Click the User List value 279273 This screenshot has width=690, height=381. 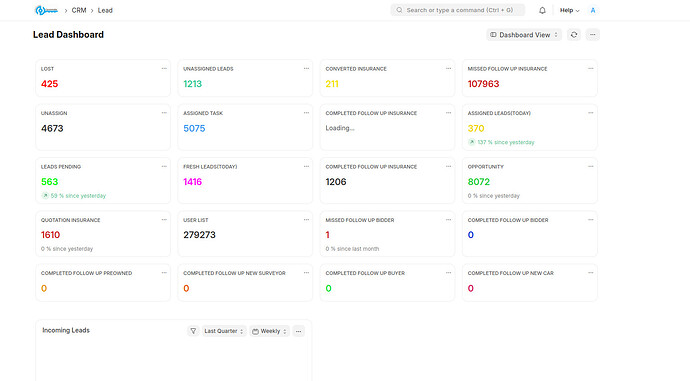point(199,235)
